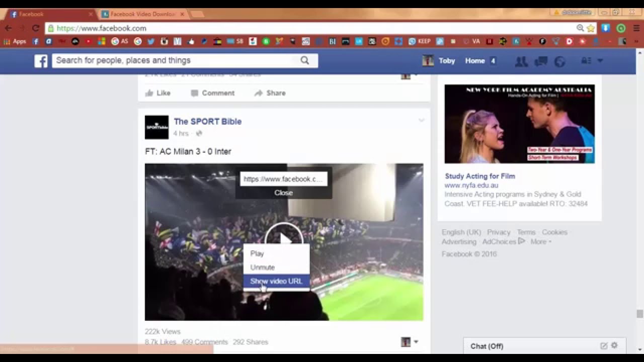Viewport: 644px width, 362px height.
Task: Open the Advertising footer link
Action: point(459,242)
